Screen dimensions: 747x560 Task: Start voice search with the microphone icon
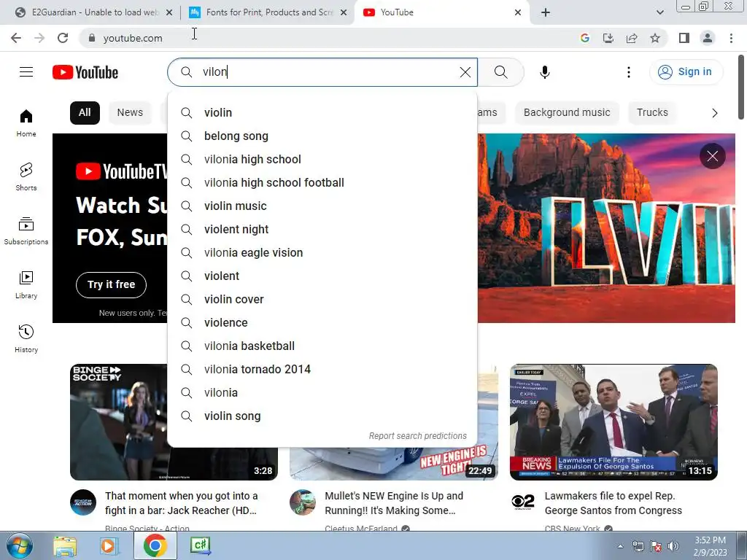coord(544,72)
